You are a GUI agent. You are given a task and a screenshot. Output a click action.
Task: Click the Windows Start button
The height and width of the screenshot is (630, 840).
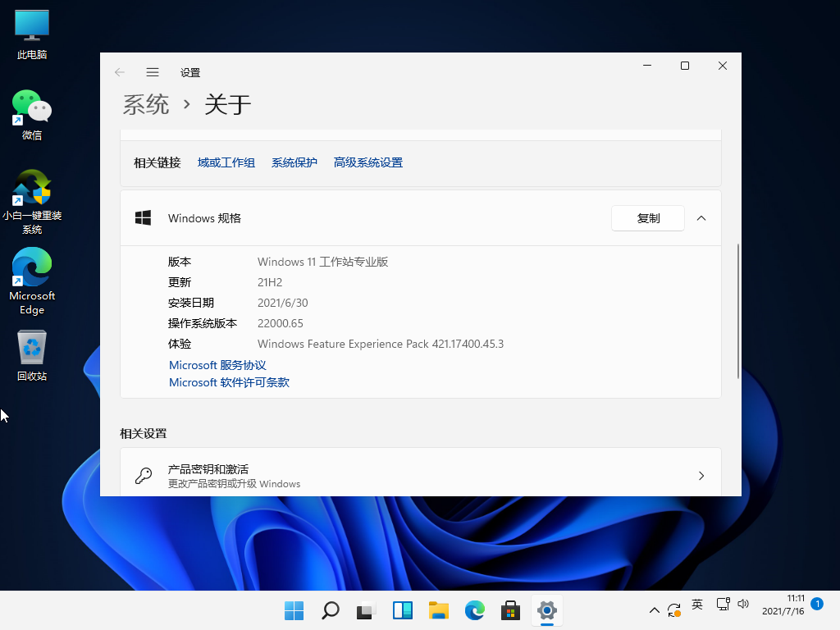point(294,610)
